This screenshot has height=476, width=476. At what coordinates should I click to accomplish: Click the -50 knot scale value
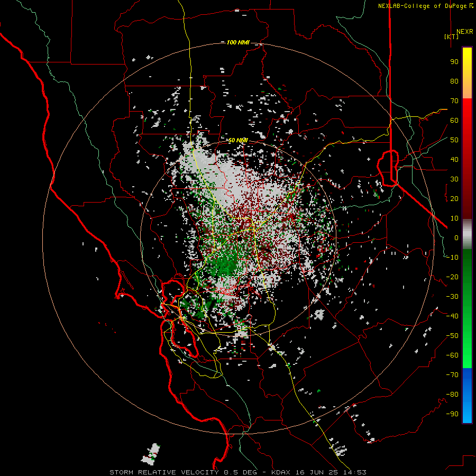452,336
